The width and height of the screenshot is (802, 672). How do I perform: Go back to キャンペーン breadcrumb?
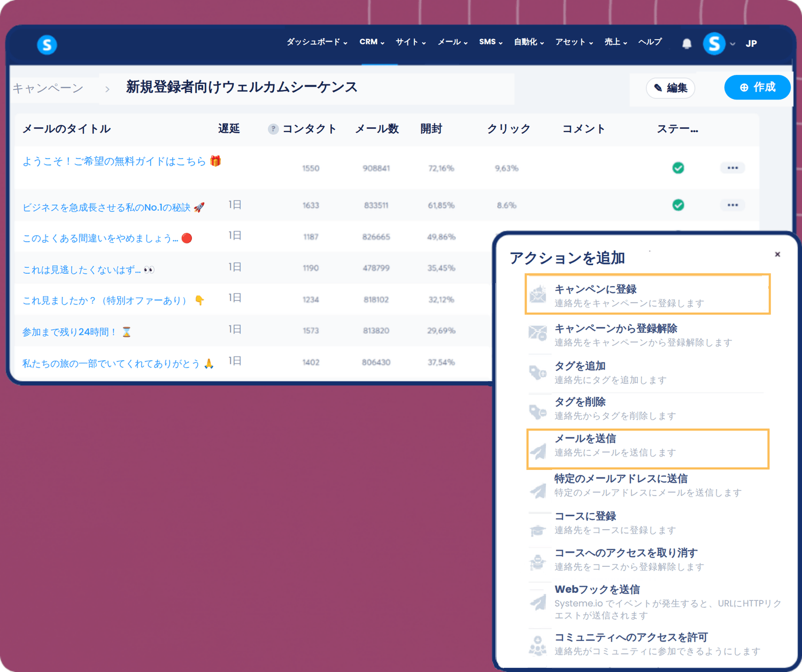48,88
